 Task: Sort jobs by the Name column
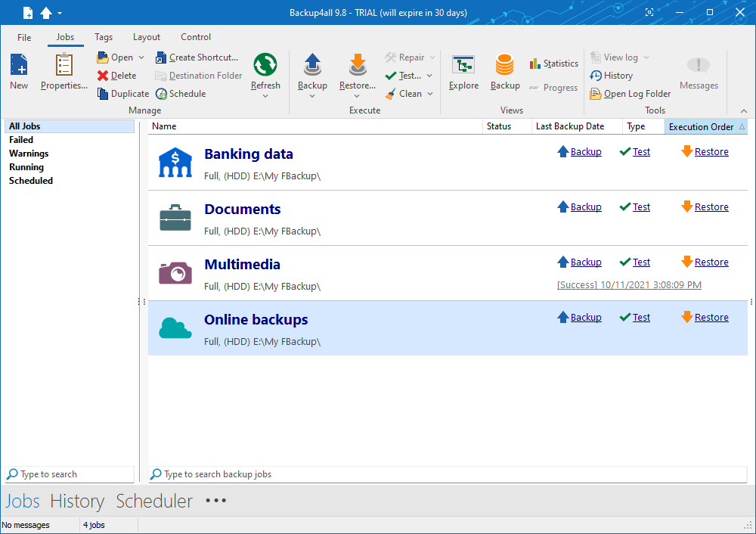click(x=315, y=126)
